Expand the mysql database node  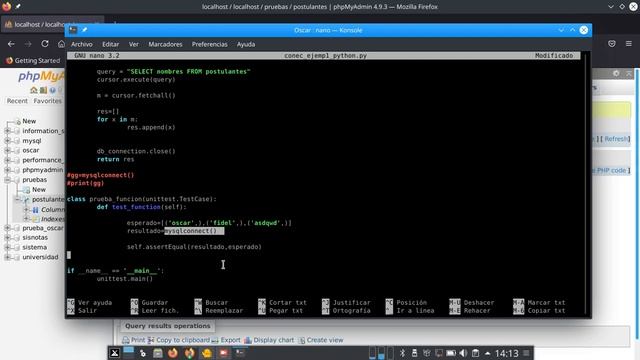7,141
